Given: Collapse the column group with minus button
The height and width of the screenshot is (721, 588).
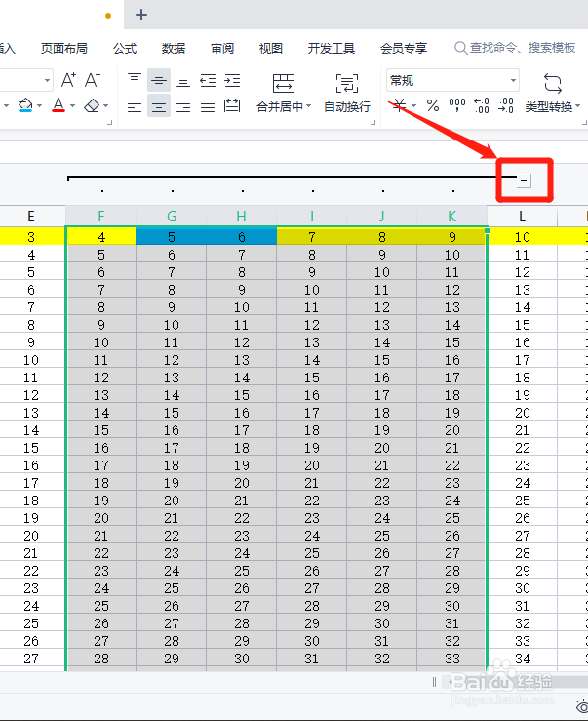Looking at the screenshot, I should (524, 180).
